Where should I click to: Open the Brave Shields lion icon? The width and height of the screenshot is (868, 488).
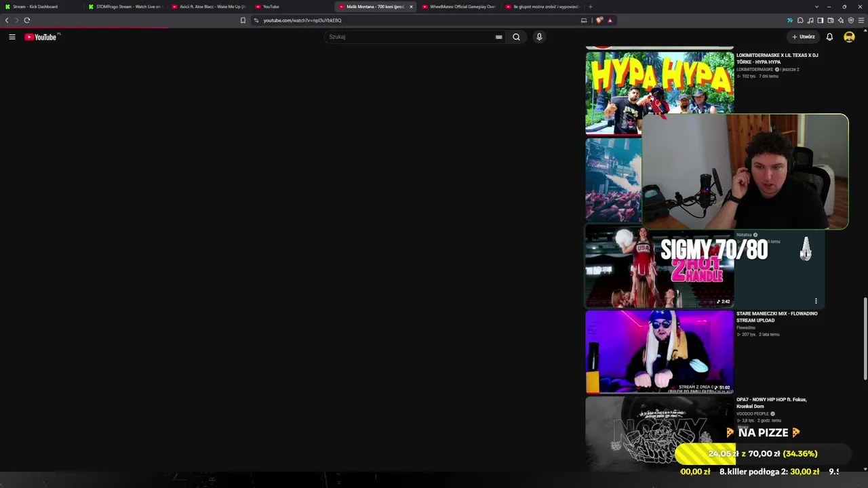coord(599,20)
